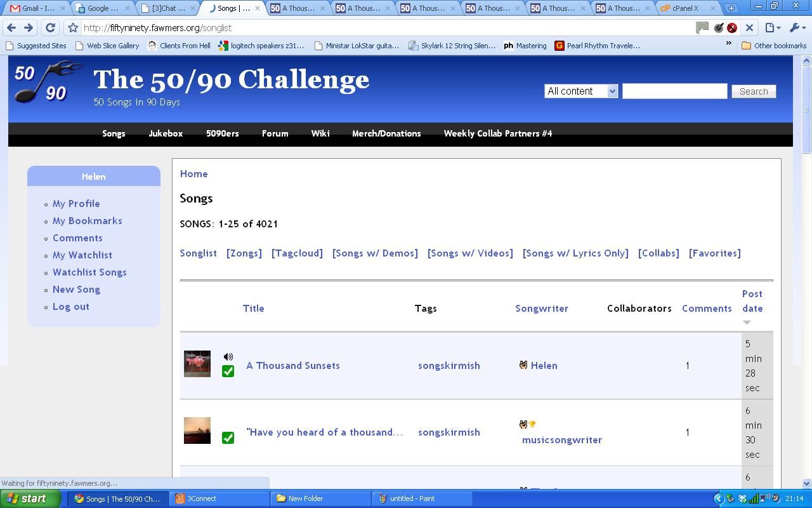812x508 pixels.
Task: Click the site search text field
Action: pyautogui.click(x=674, y=91)
